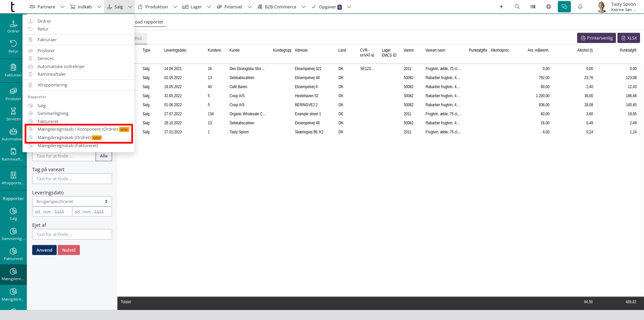Expand the Opgaver dropdown arrow
This screenshot has width=644, height=320.
tap(349, 7)
